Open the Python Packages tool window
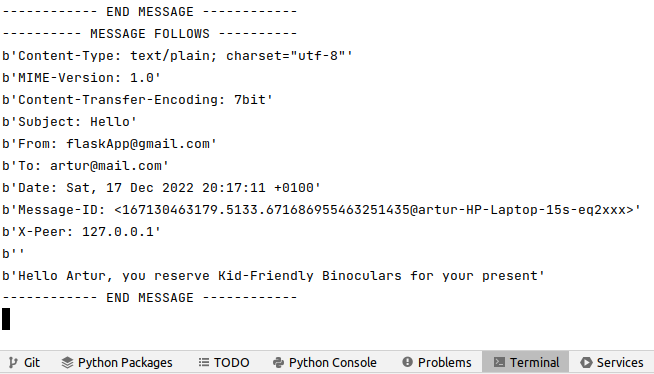This screenshot has height=374, width=654. pyautogui.click(x=116, y=362)
